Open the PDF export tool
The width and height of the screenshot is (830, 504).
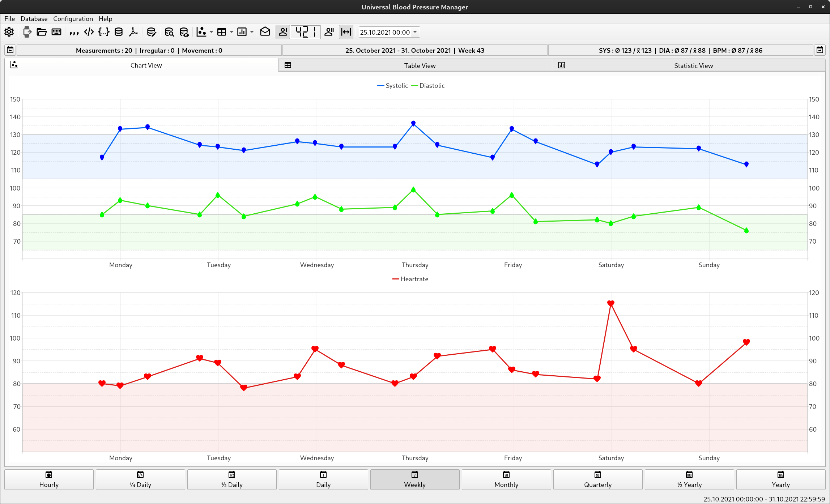coord(133,32)
